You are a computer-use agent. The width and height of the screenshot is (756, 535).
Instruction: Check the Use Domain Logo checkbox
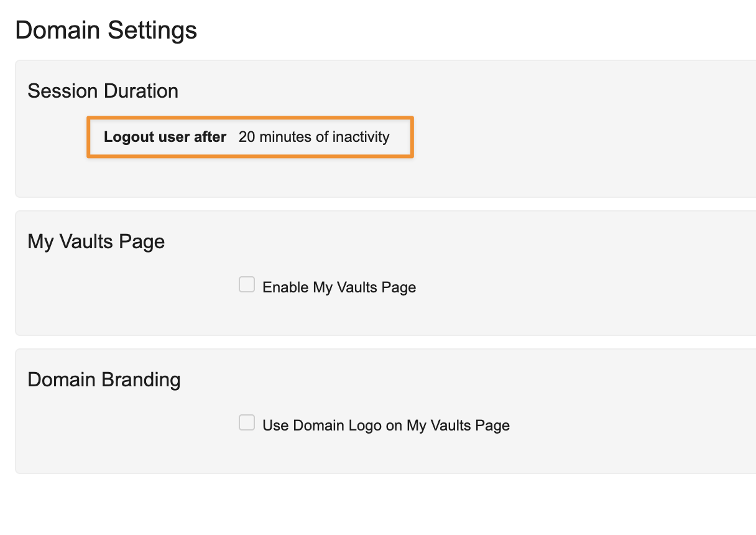[x=247, y=423]
